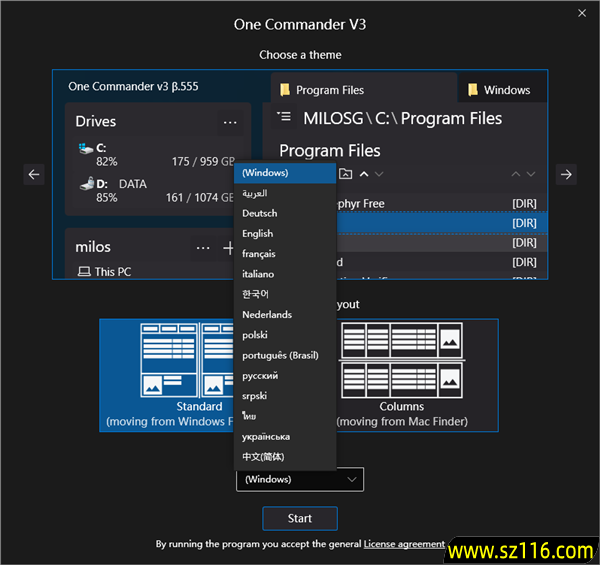Click the plus icon in milos panel
This screenshot has height=565, width=600.
[x=228, y=247]
